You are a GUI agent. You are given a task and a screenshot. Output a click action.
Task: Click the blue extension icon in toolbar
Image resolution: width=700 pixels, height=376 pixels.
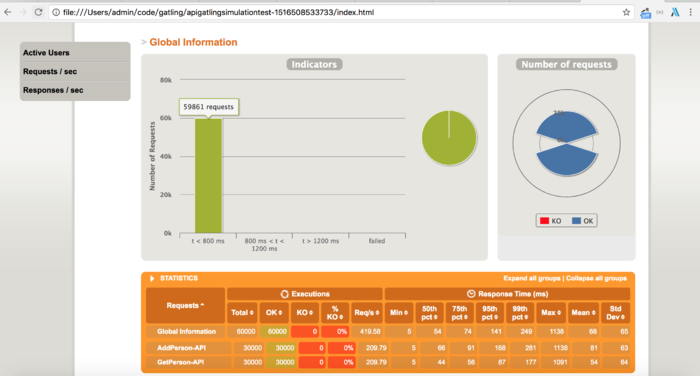coord(646,13)
